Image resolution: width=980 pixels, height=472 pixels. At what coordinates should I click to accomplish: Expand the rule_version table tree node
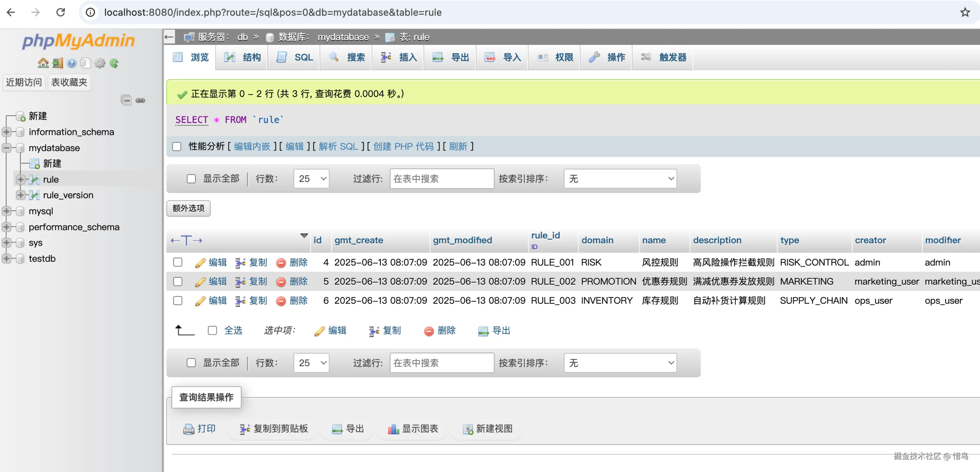(x=21, y=195)
